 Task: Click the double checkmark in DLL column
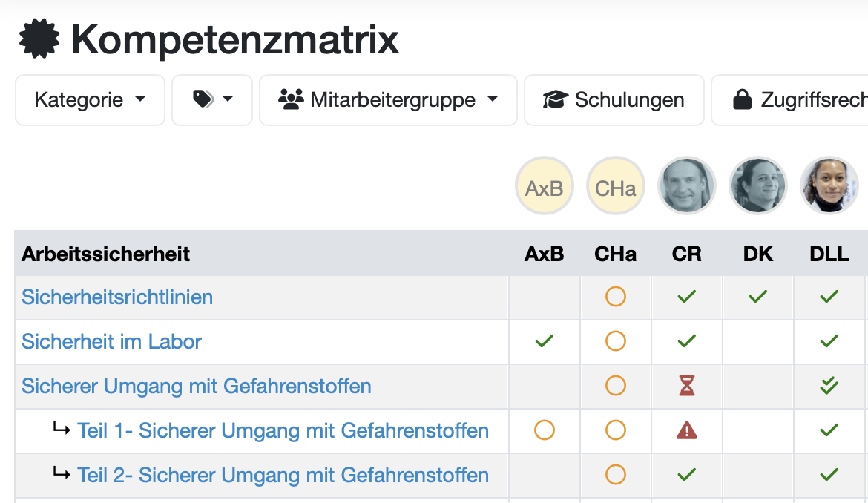coord(829,386)
